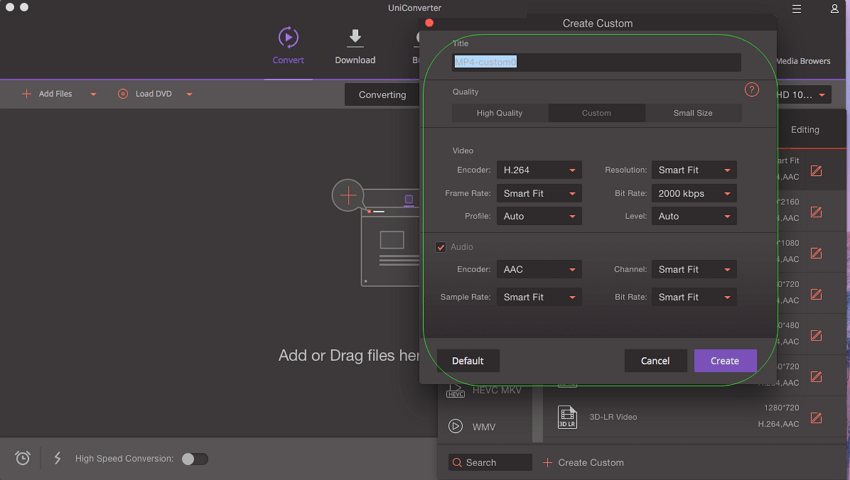Click the Title text field
Viewport: 850px width, 480px height.
pyautogui.click(x=596, y=62)
